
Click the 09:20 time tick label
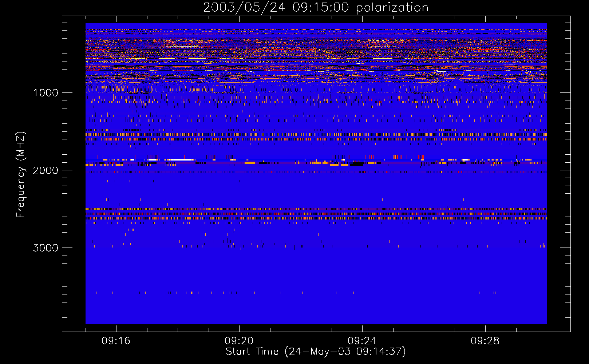tap(239, 341)
